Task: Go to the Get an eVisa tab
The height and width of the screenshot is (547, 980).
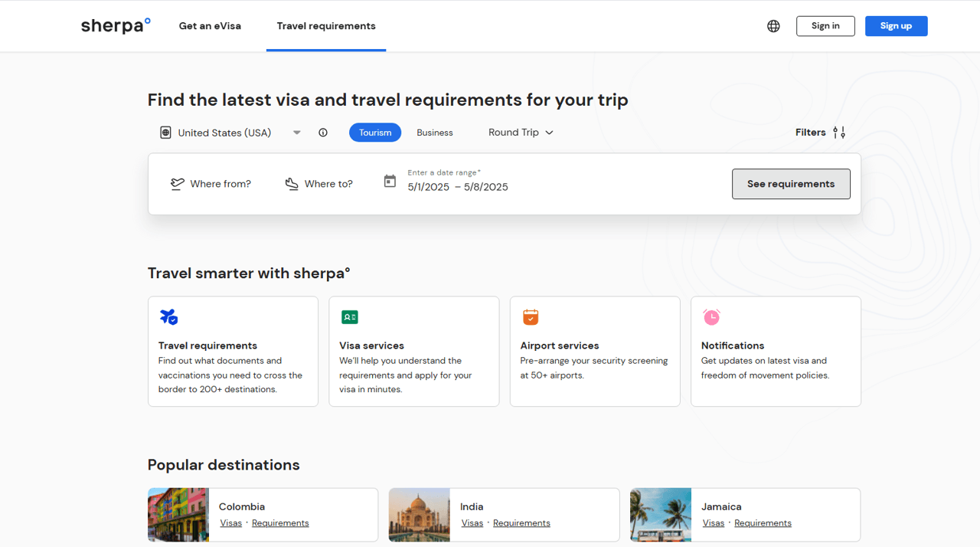Action: point(210,26)
